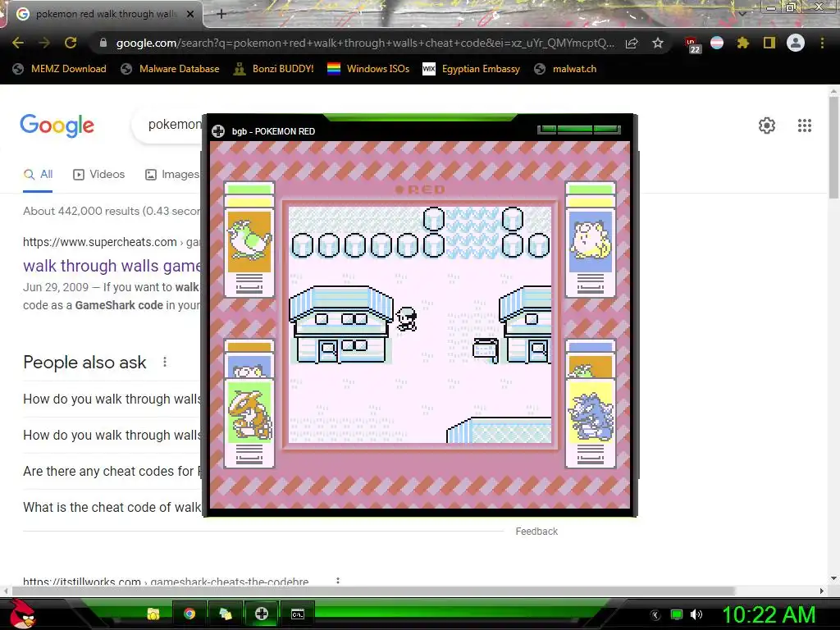
Task: Switch to Chrome on the taskbar
Action: click(x=189, y=614)
